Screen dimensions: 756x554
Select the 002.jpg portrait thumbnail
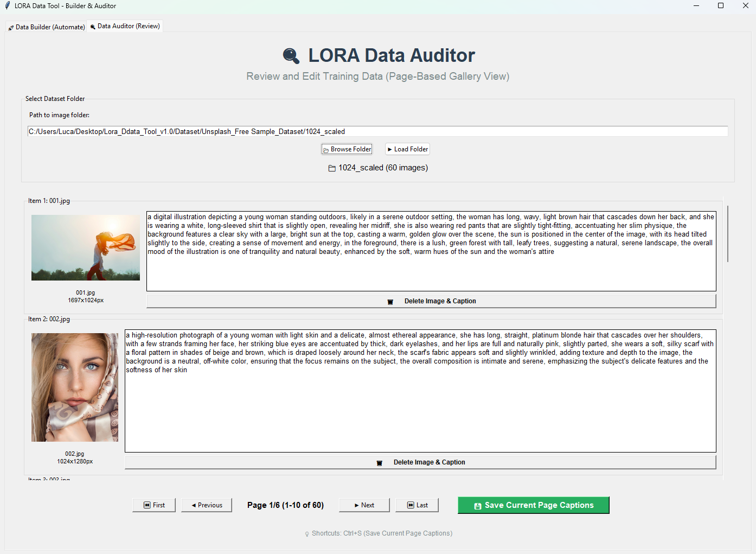75,387
